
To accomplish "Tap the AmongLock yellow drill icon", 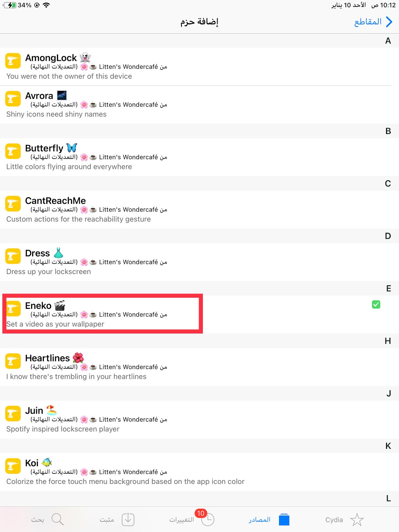I will pos(13,61).
